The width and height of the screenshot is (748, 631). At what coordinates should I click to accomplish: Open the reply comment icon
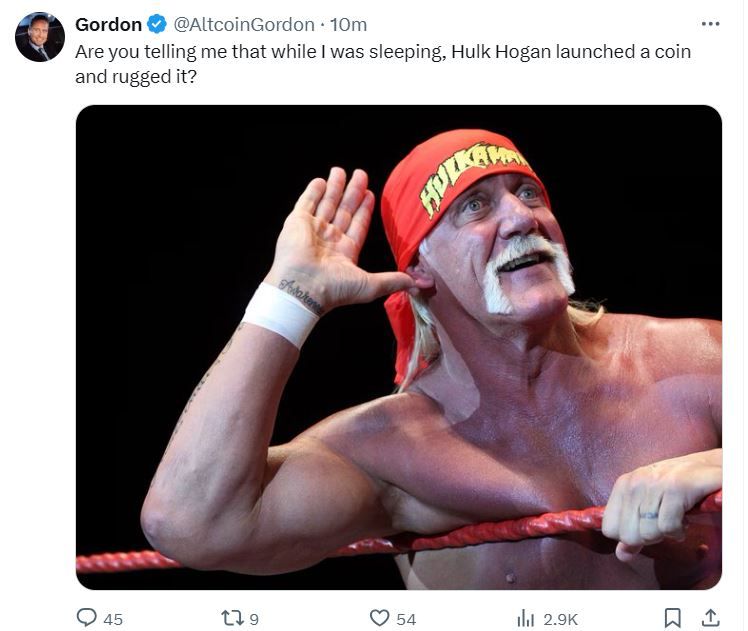(87, 618)
